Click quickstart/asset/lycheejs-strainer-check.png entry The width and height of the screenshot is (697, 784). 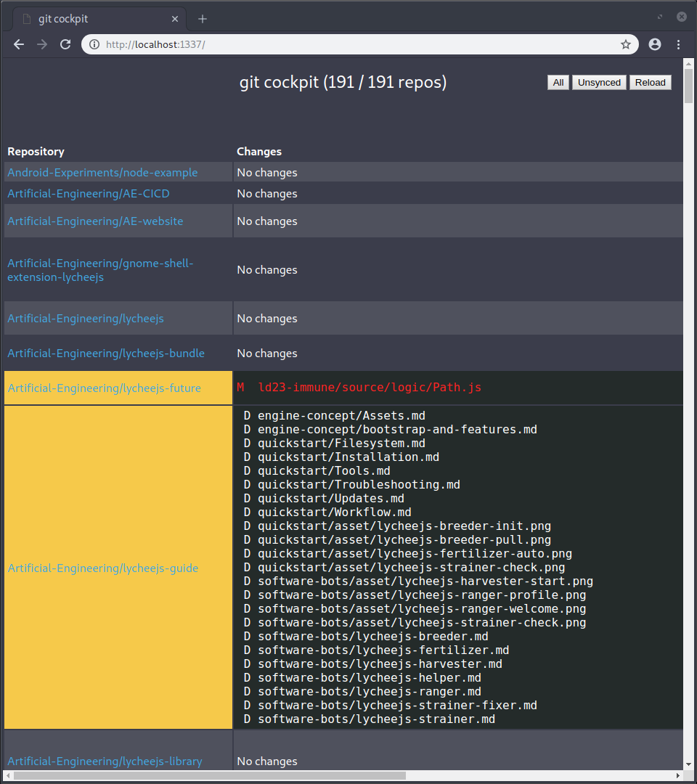[x=412, y=568]
